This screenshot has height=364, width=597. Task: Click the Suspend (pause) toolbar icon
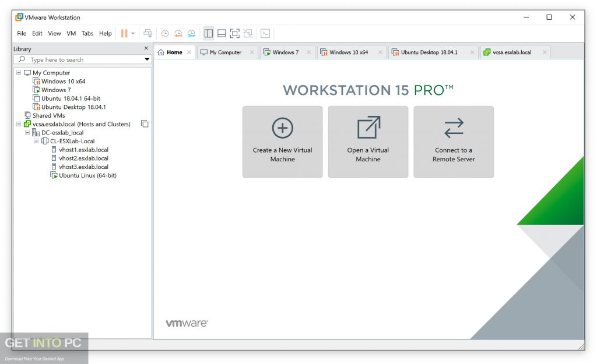click(x=124, y=33)
